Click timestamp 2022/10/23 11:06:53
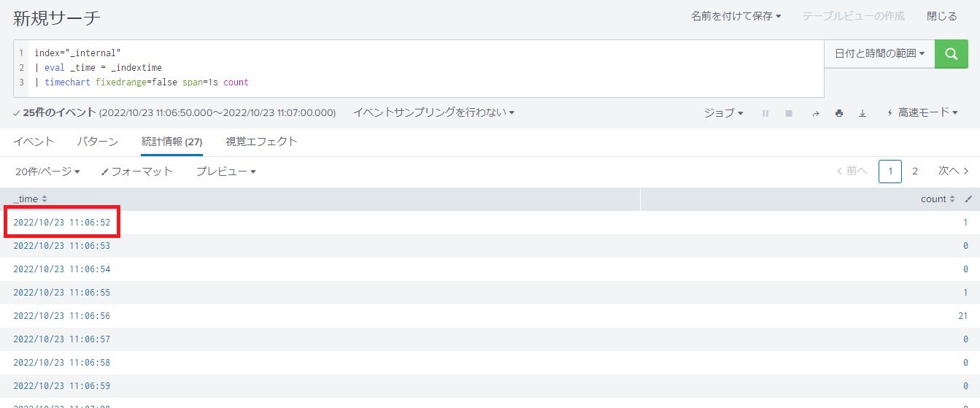 62,246
